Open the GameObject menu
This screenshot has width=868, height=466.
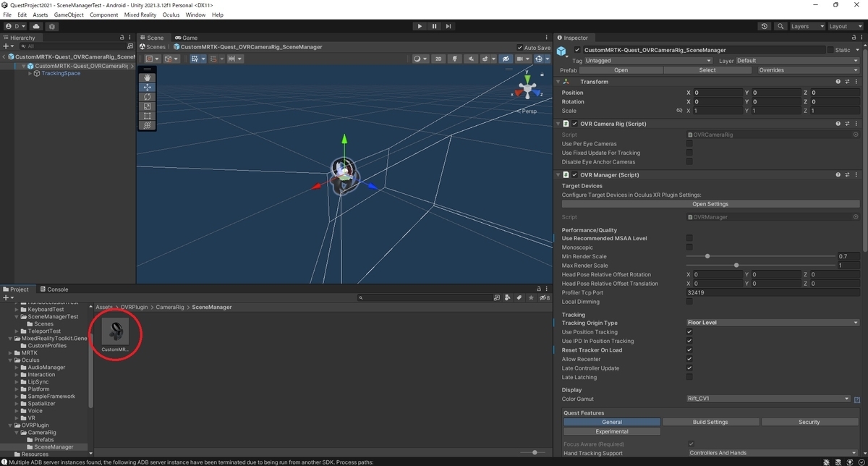[x=69, y=14]
